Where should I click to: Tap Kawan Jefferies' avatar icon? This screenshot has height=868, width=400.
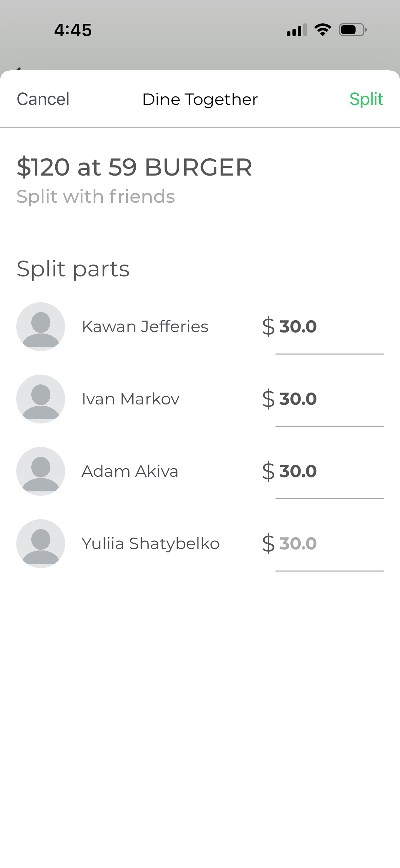click(41, 327)
